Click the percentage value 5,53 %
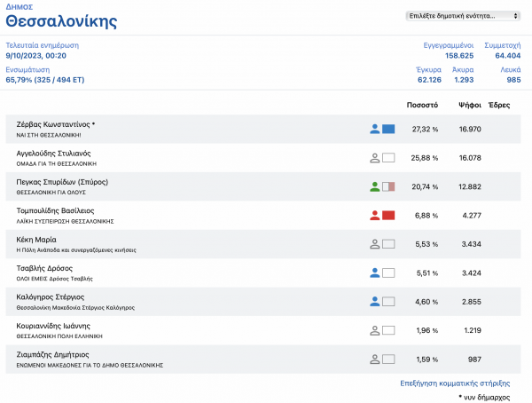Image resolution: width=532 pixels, height=403 pixels. (426, 244)
